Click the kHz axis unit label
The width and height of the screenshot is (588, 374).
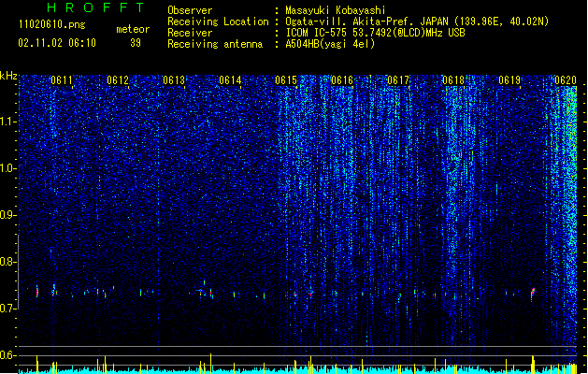click(8, 76)
